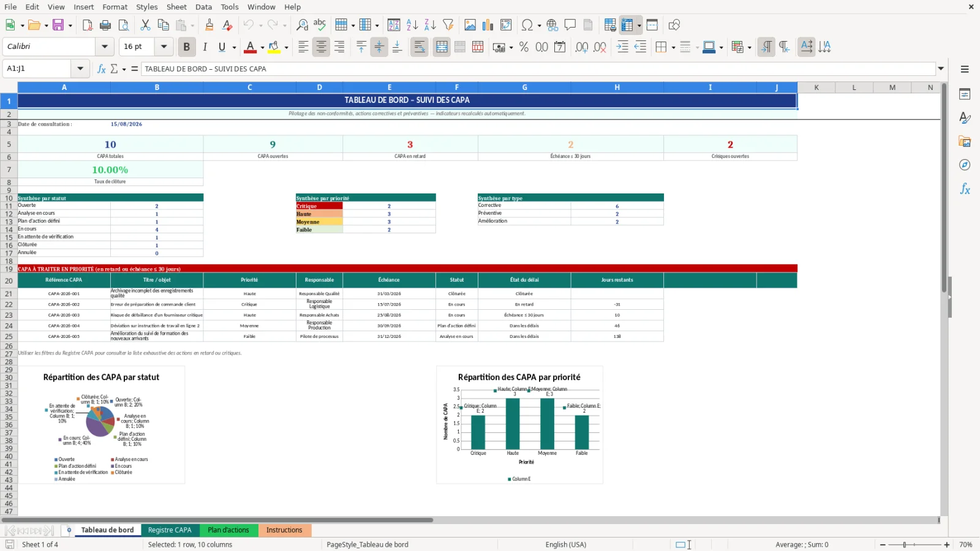Toggle Align Right button
The height and width of the screenshot is (551, 980).
click(x=339, y=47)
